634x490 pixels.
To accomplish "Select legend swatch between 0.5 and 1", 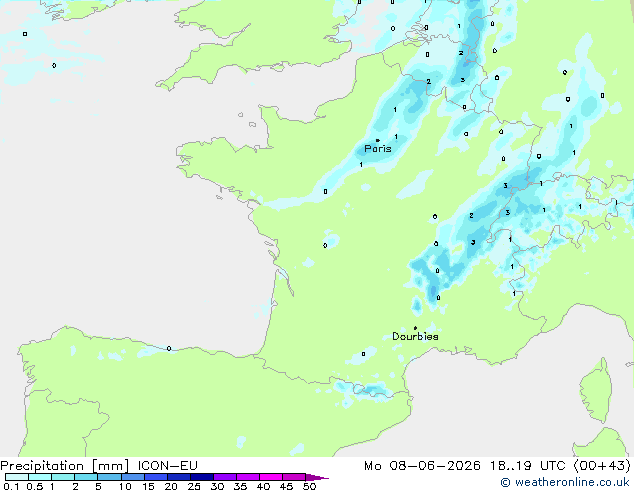I will (x=40, y=477).
